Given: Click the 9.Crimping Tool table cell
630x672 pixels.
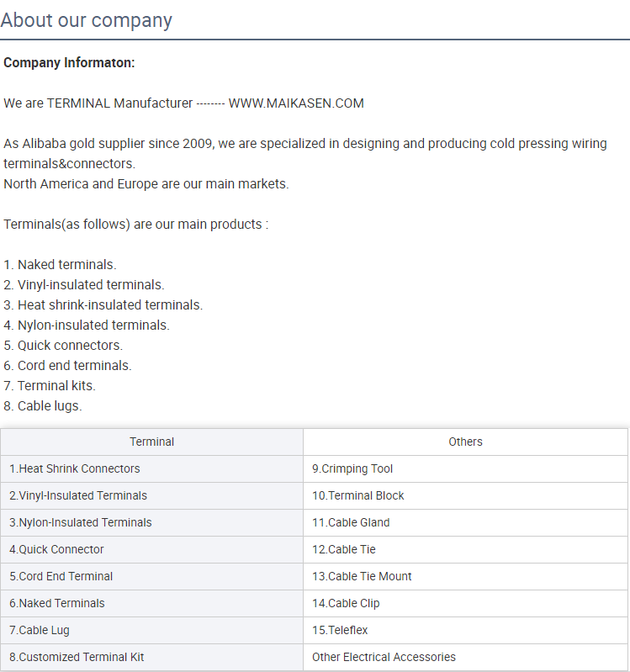Looking at the screenshot, I should click(465, 468).
